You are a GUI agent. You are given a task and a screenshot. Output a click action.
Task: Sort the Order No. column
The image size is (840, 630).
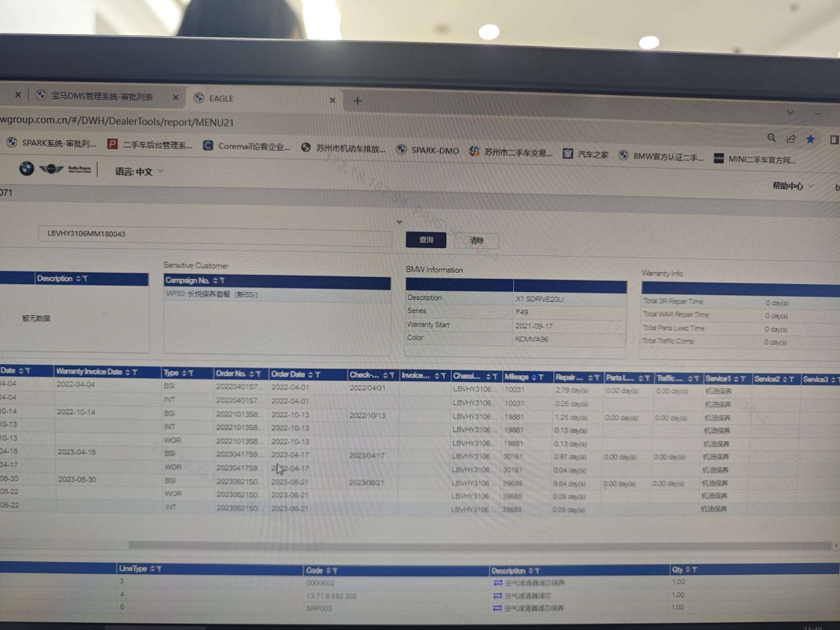pyautogui.click(x=252, y=373)
